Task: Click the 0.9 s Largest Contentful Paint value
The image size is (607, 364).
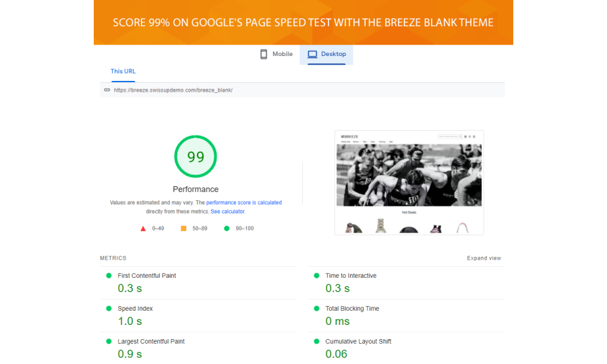Action: coord(129,354)
